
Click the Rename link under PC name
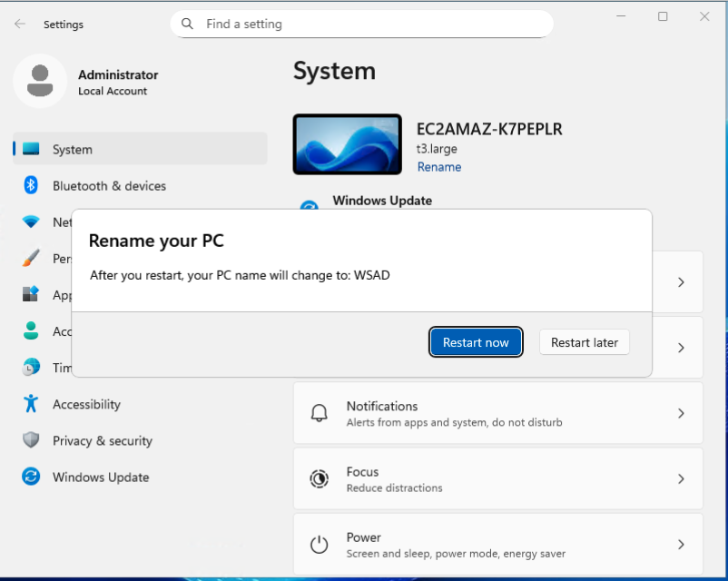pos(438,167)
